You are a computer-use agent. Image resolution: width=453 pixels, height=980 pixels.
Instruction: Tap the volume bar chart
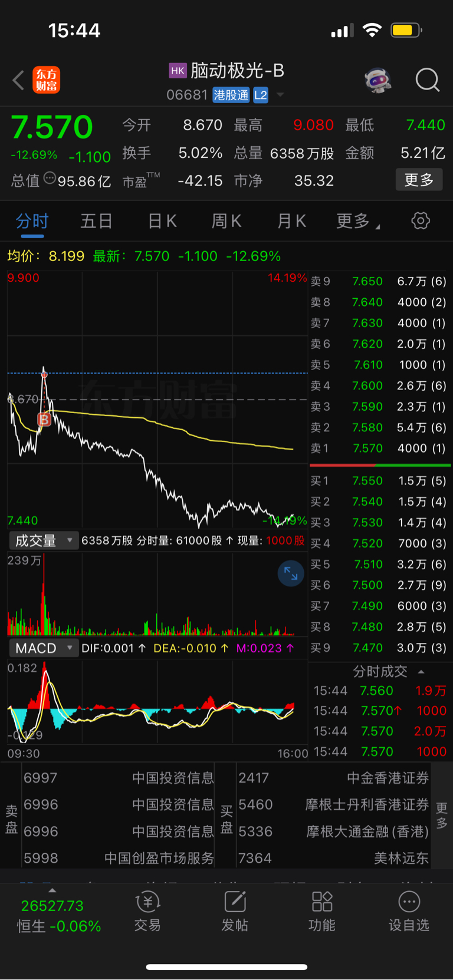[x=157, y=594]
